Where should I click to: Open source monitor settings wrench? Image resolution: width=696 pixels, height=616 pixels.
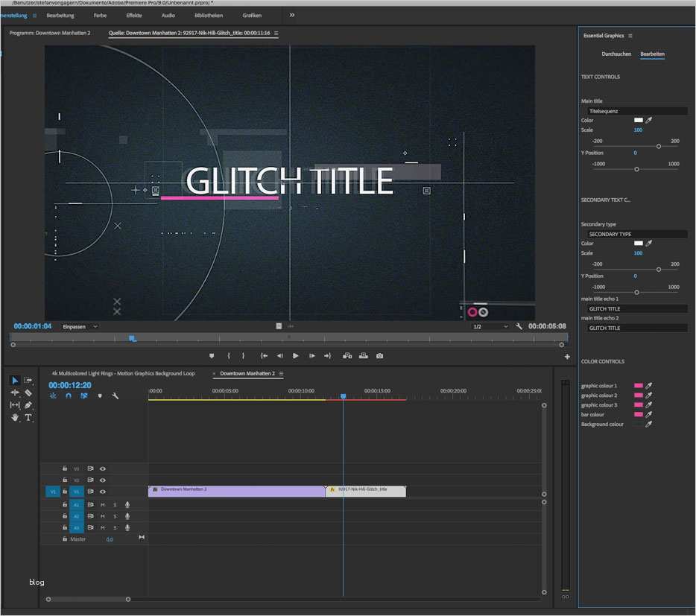click(x=519, y=326)
